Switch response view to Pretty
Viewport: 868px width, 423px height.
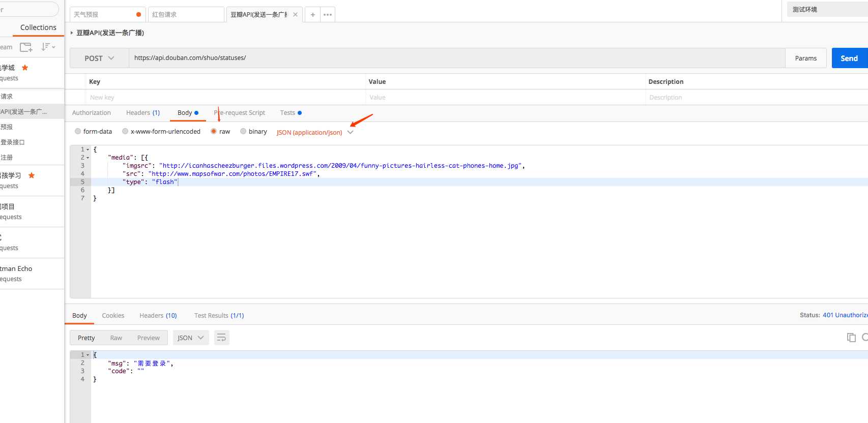(x=86, y=338)
